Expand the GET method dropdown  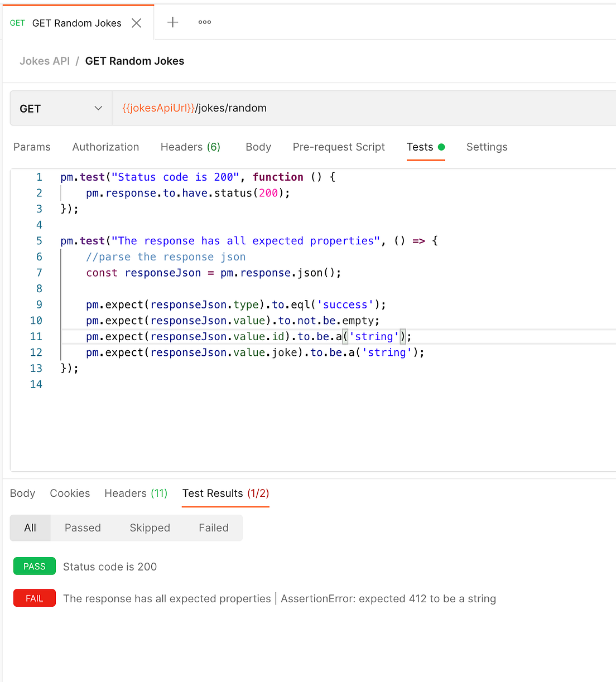[60, 108]
